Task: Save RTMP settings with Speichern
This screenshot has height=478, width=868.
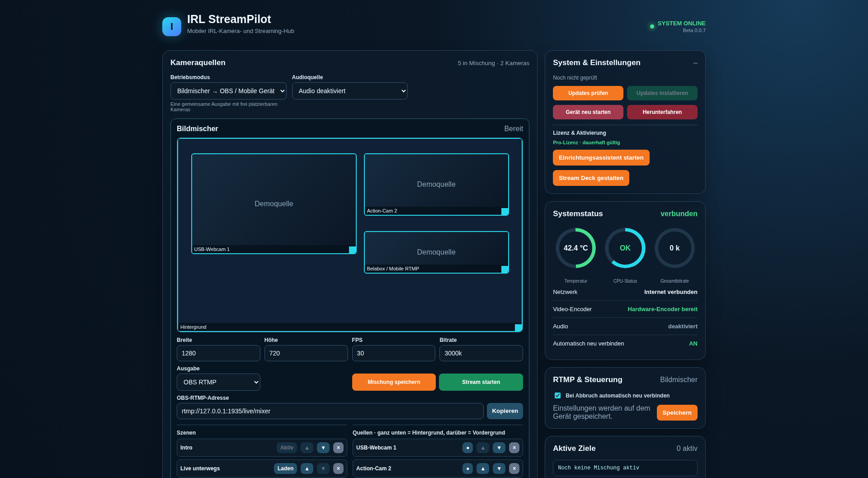Action: (677, 413)
